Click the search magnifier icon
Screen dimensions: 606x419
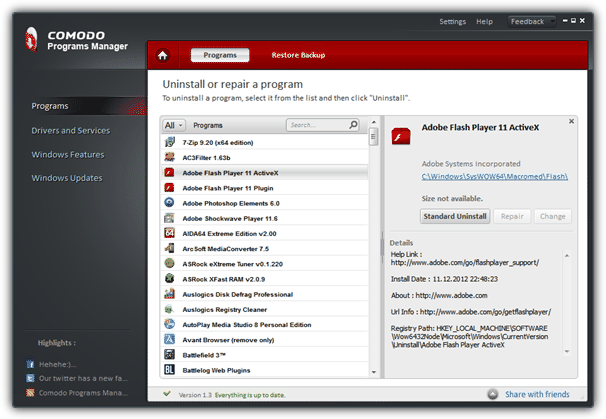[x=353, y=125]
